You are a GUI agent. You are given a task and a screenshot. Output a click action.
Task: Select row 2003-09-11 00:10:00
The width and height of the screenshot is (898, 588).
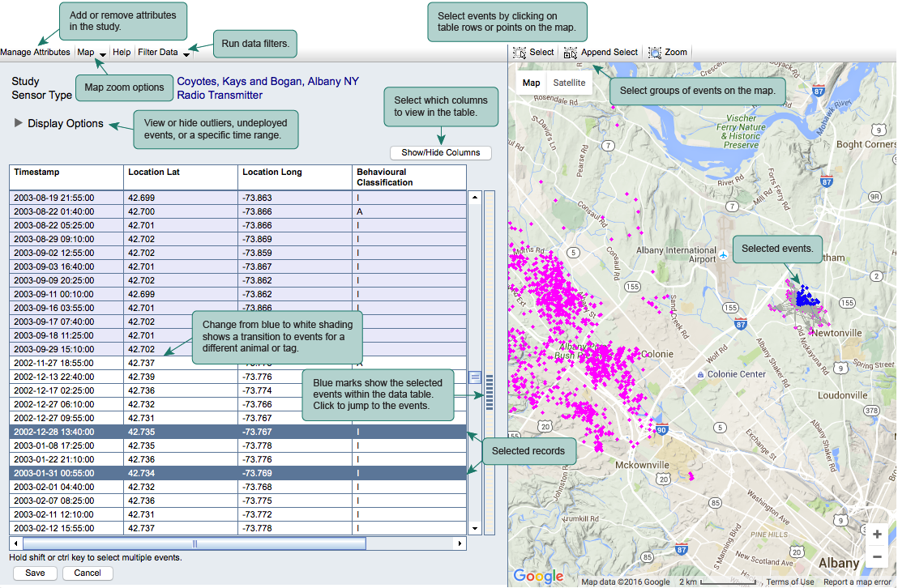tap(237, 294)
